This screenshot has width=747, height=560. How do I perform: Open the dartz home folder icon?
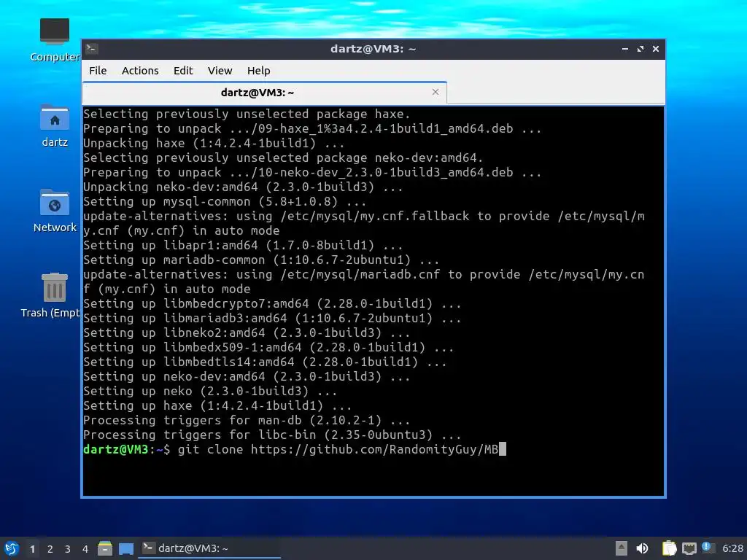[55, 125]
